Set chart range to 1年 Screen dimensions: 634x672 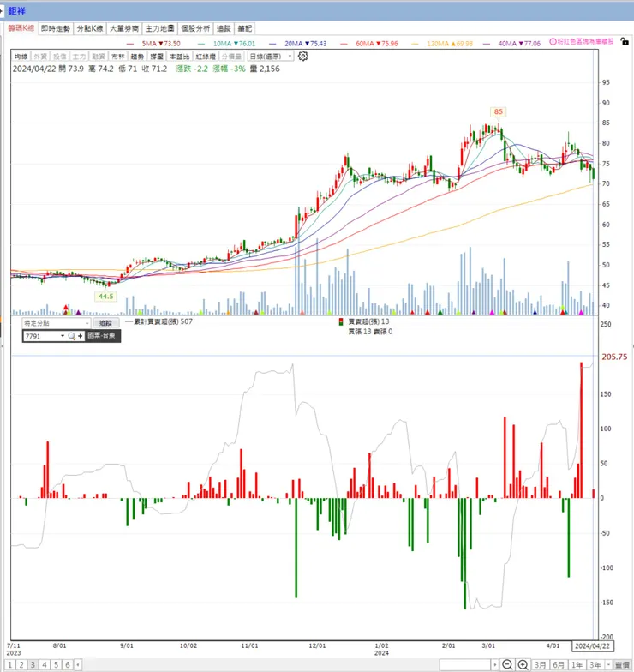577,665
